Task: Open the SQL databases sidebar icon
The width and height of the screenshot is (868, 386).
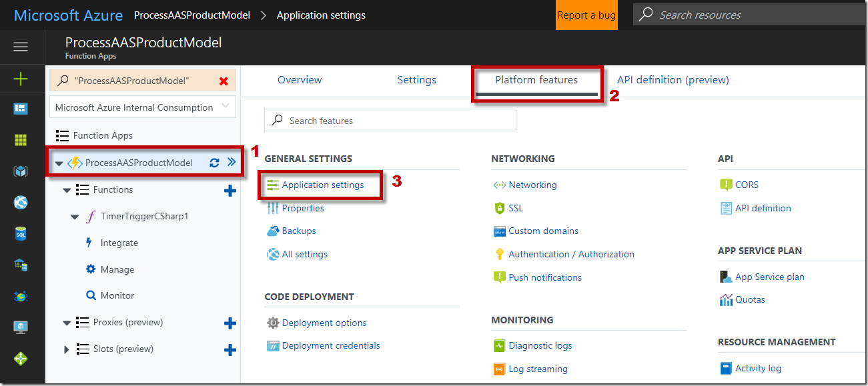Action: click(x=21, y=233)
